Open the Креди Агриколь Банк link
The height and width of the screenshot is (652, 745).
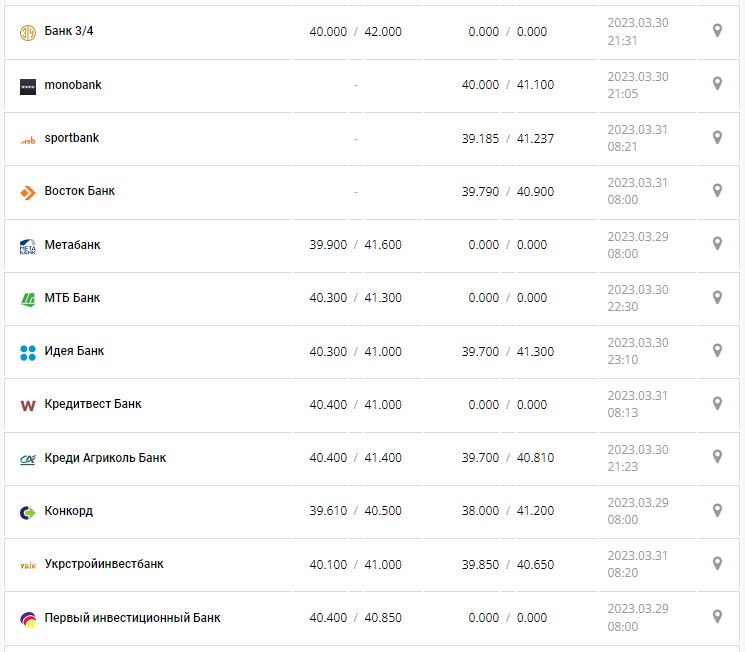(x=105, y=458)
